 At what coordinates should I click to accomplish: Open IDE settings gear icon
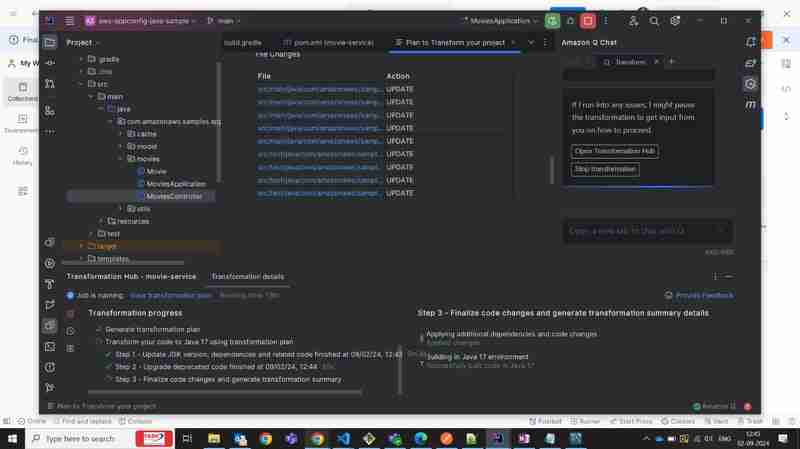point(675,21)
